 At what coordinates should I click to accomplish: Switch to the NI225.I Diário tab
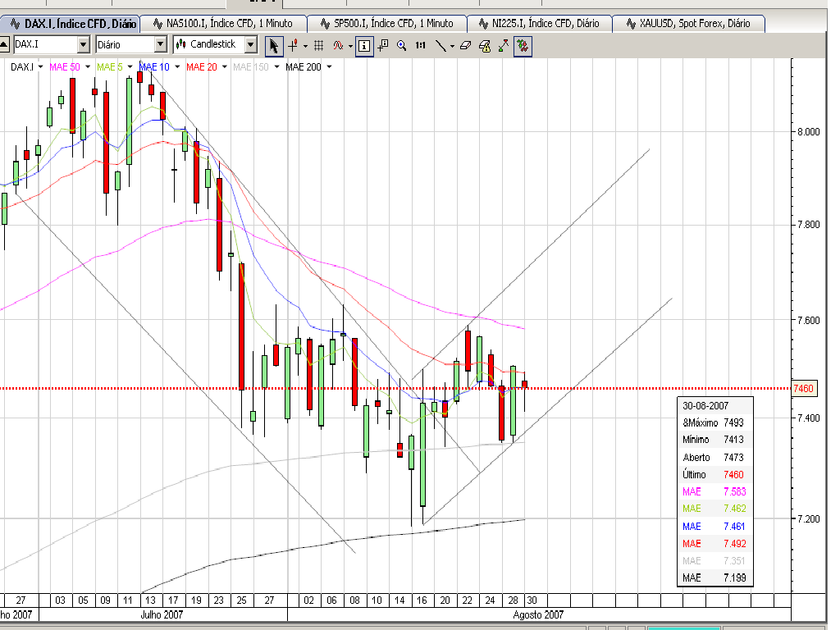pyautogui.click(x=539, y=24)
